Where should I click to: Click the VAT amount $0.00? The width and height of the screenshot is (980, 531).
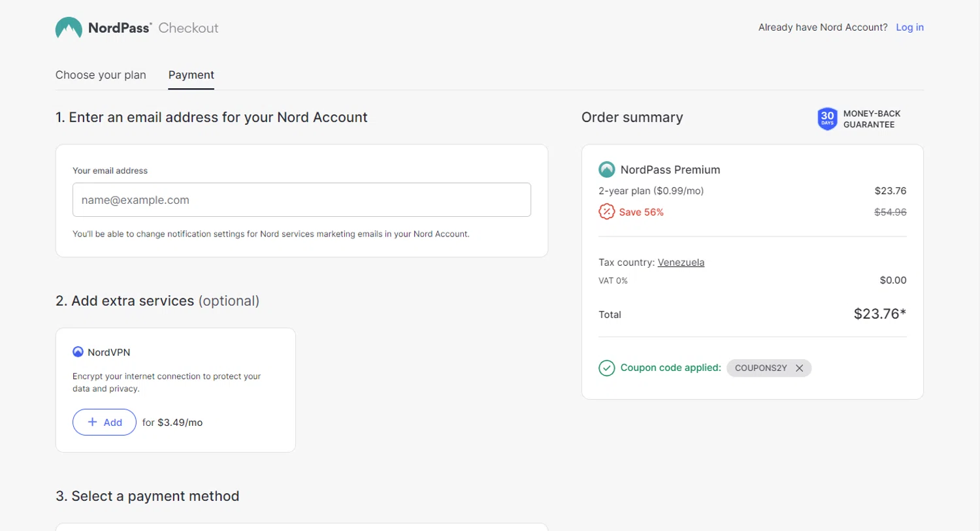click(x=893, y=280)
